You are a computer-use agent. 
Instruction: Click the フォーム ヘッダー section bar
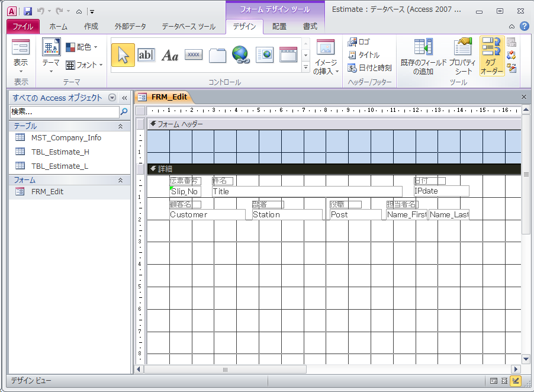[334, 124]
